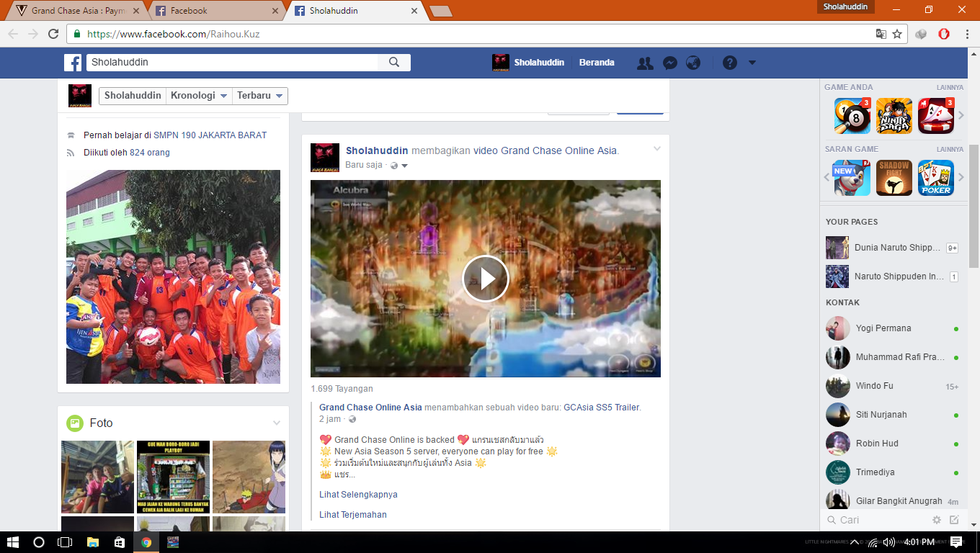Show previous suggested games in Saran Game
This screenshot has height=553, width=980.
828,177
